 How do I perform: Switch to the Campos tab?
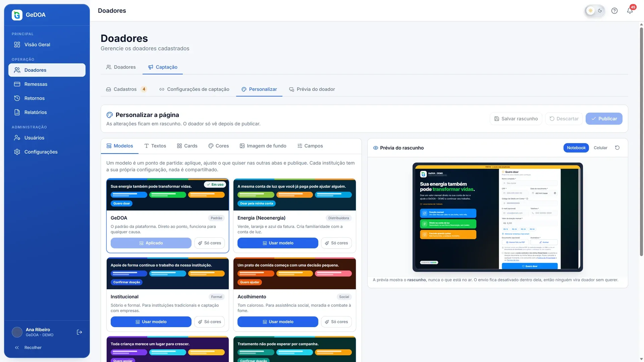[x=310, y=146]
